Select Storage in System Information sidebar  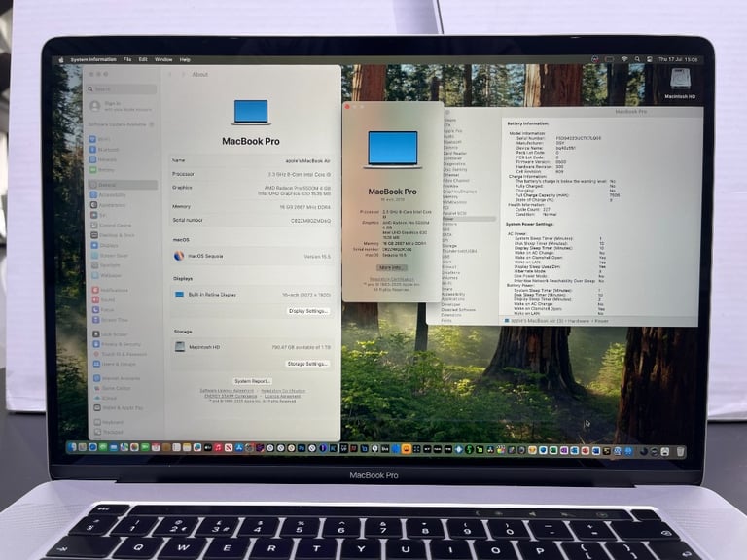point(449,246)
